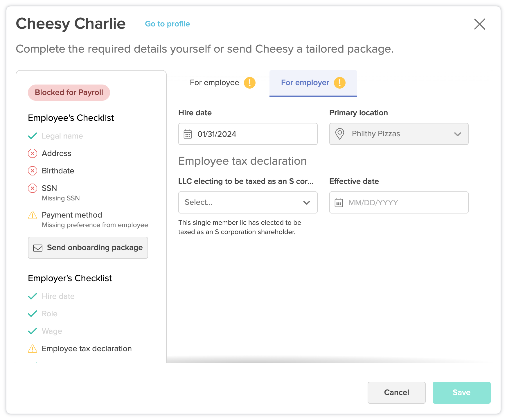Image resolution: width=507 pixels, height=420 pixels.
Task: Click the warning badge on For employer tab
Action: (339, 83)
